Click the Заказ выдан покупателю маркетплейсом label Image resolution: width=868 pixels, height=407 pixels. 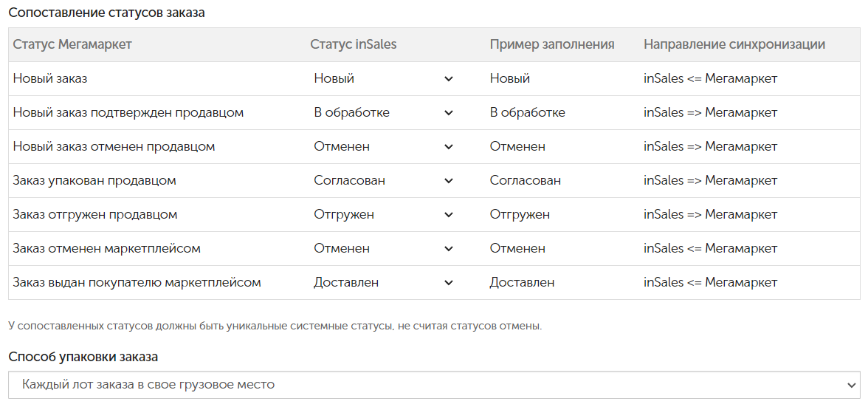click(x=137, y=282)
